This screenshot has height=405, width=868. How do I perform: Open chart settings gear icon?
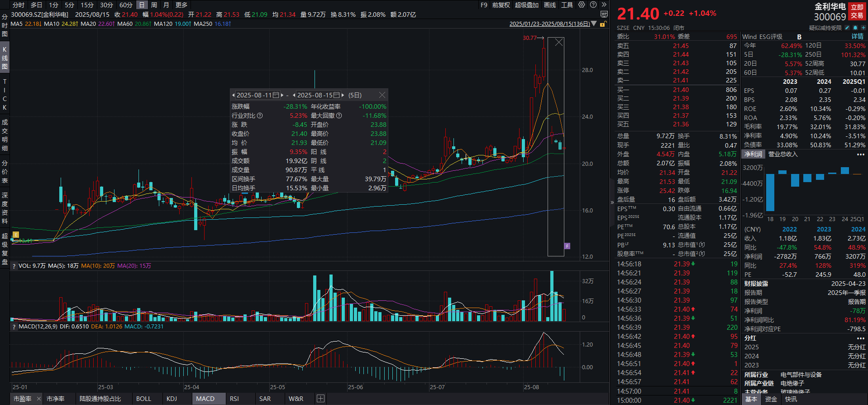click(582, 5)
